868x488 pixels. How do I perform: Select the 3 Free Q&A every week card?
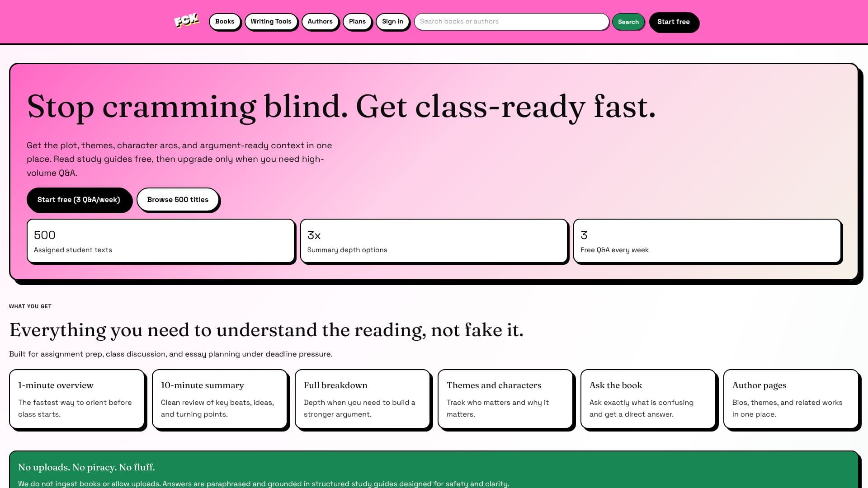pos(708,241)
